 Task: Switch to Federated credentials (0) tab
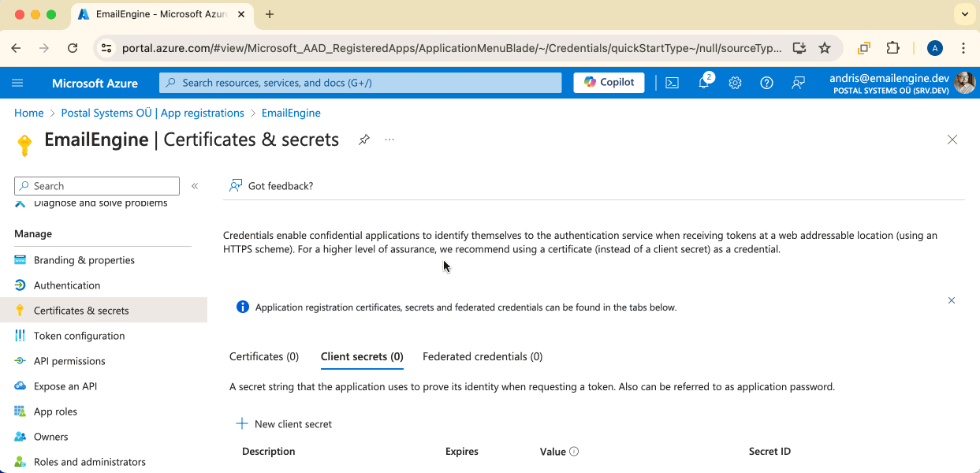coord(483,356)
